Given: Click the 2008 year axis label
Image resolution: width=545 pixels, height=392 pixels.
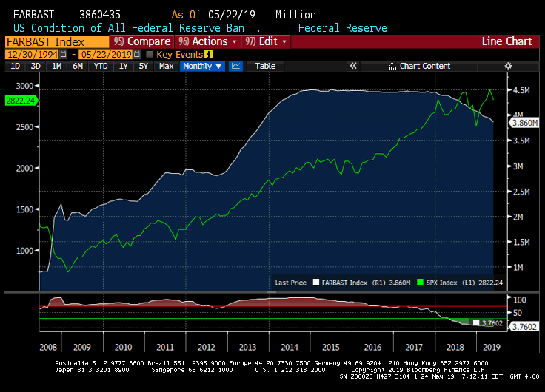Looking at the screenshot, I should click(48, 347).
